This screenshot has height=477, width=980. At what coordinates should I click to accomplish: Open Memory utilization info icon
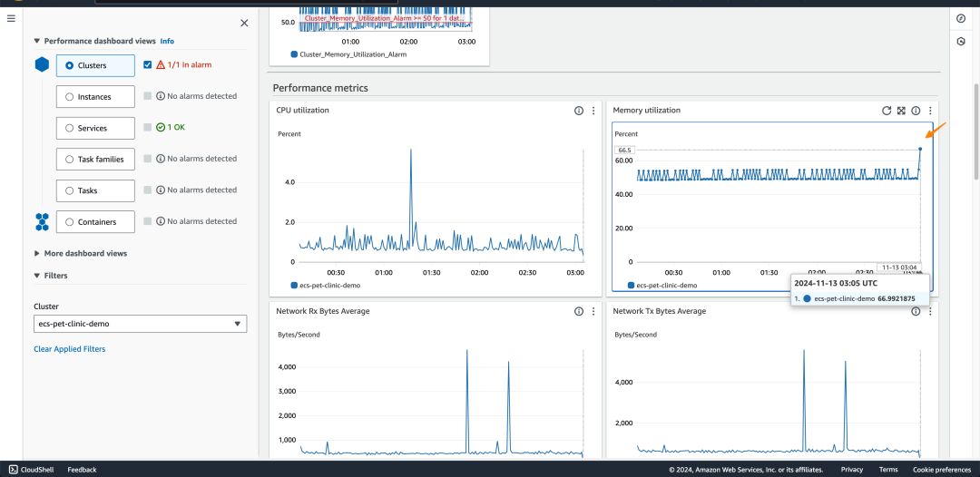(916, 111)
